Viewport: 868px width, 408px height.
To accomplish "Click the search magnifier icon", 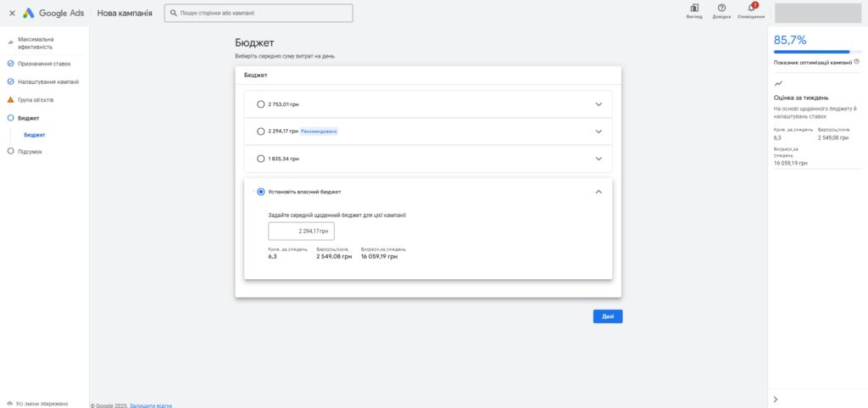I will click(174, 14).
